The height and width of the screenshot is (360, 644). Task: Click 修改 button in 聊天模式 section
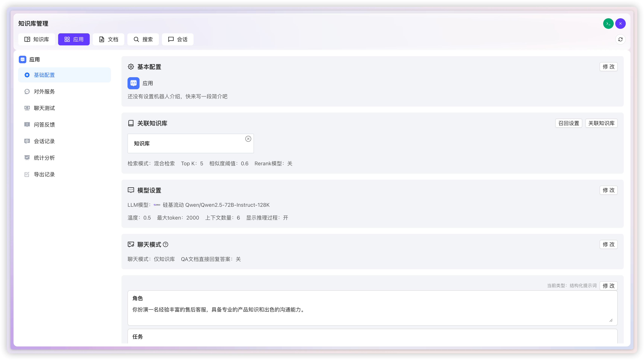coord(608,244)
